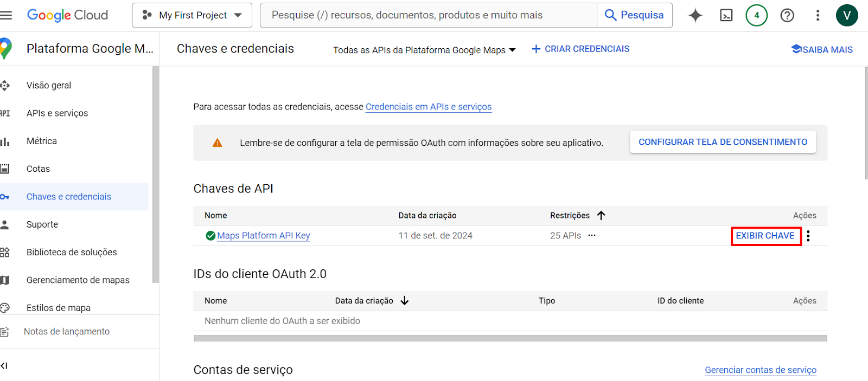The height and width of the screenshot is (381, 868).
Task: Click CONFIGURAR TELA DE CONSENTIMENTO button
Action: [x=723, y=142]
